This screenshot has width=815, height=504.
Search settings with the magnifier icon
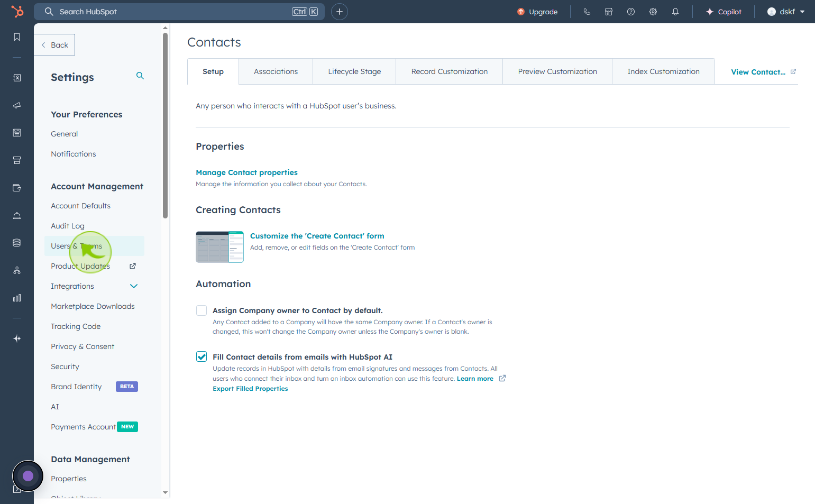coord(140,76)
